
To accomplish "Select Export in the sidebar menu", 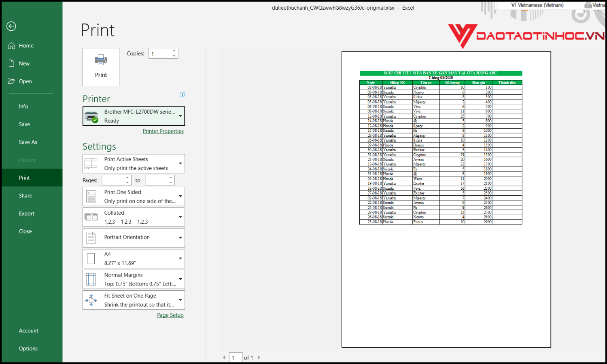I will 26,214.
